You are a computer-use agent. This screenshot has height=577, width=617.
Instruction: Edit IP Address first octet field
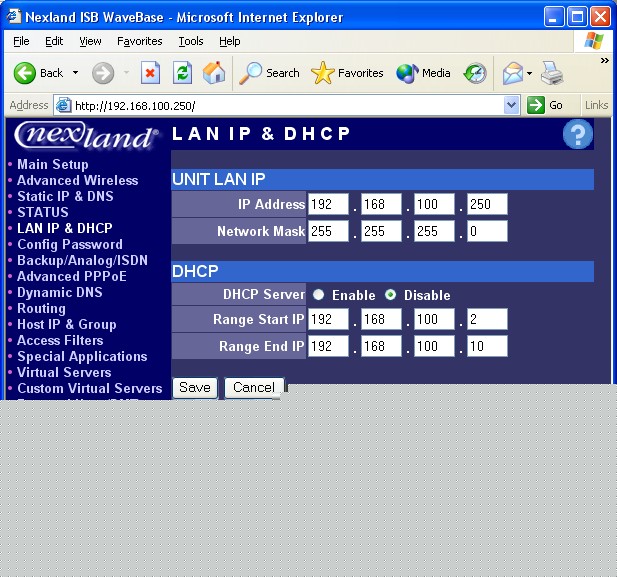coord(328,204)
